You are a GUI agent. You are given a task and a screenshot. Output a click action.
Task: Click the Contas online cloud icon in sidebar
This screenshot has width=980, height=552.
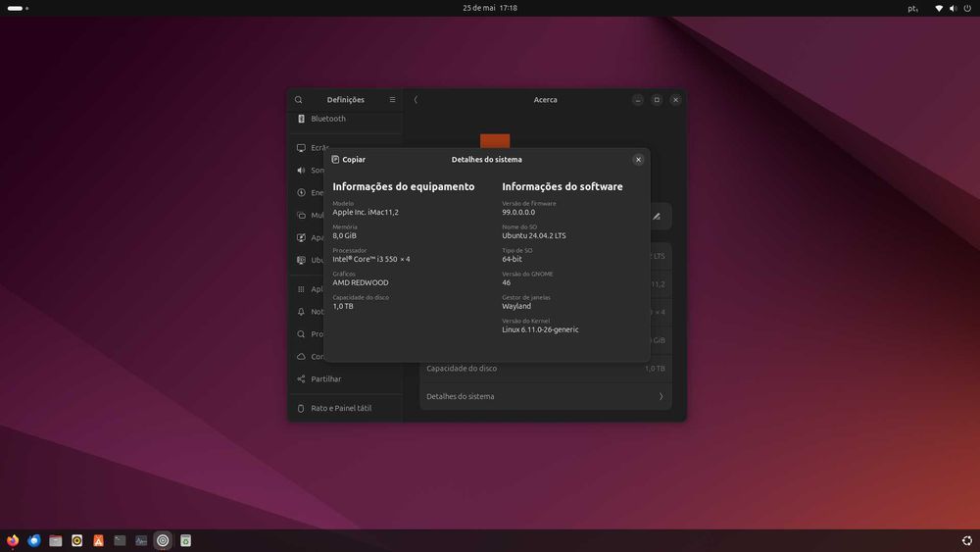pos(301,357)
